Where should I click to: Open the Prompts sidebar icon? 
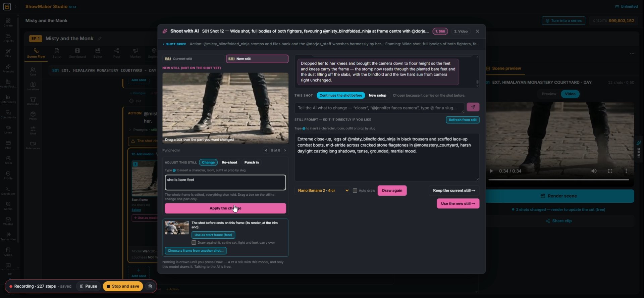point(8,68)
